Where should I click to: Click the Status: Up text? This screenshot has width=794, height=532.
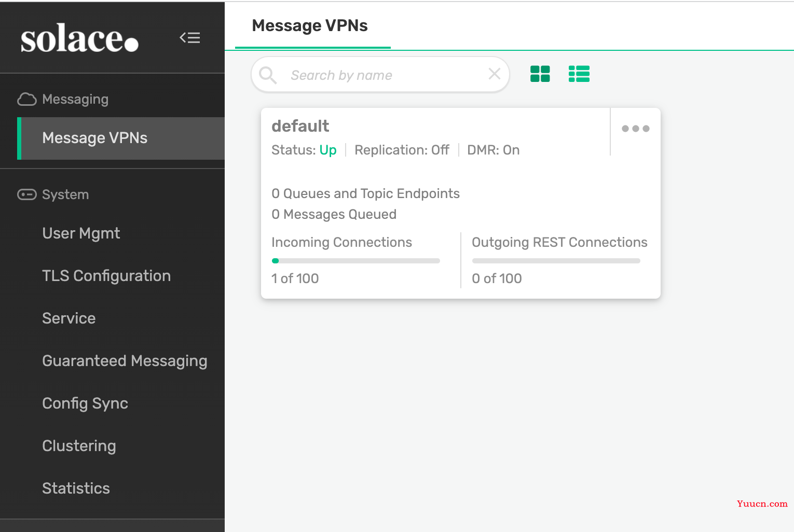click(x=304, y=150)
